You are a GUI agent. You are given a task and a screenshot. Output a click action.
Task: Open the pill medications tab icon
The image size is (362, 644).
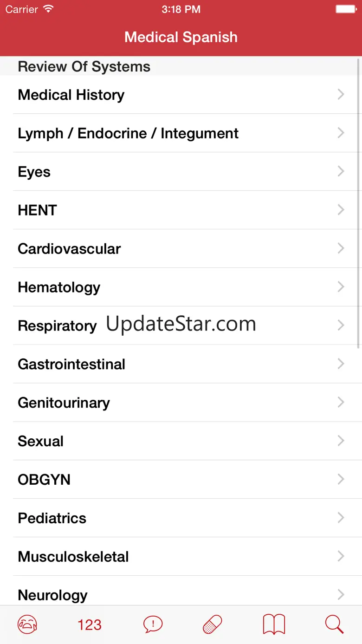(x=213, y=624)
